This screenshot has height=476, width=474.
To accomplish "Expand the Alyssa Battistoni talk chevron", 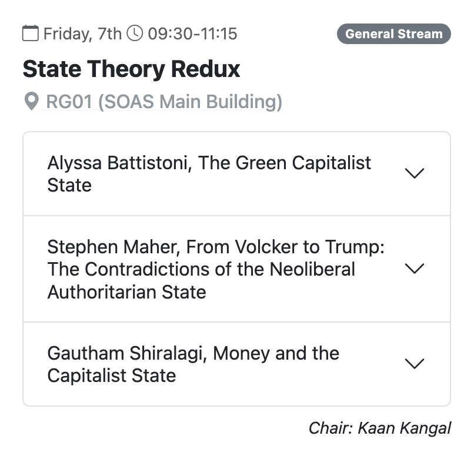I will point(415,173).
